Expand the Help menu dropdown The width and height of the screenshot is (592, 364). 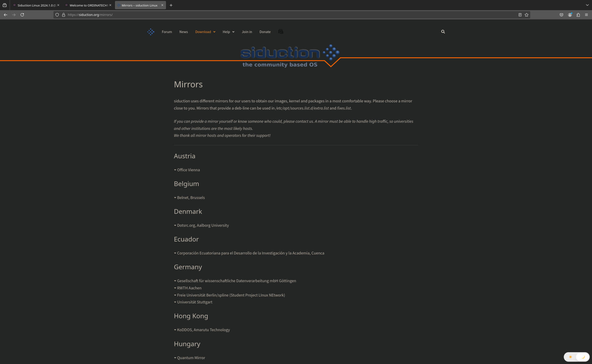[x=228, y=32]
